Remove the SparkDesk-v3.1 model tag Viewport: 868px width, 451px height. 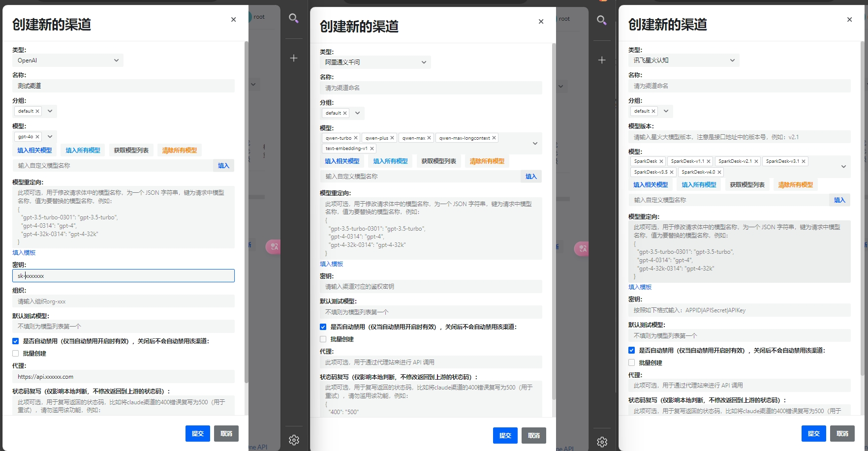(804, 161)
